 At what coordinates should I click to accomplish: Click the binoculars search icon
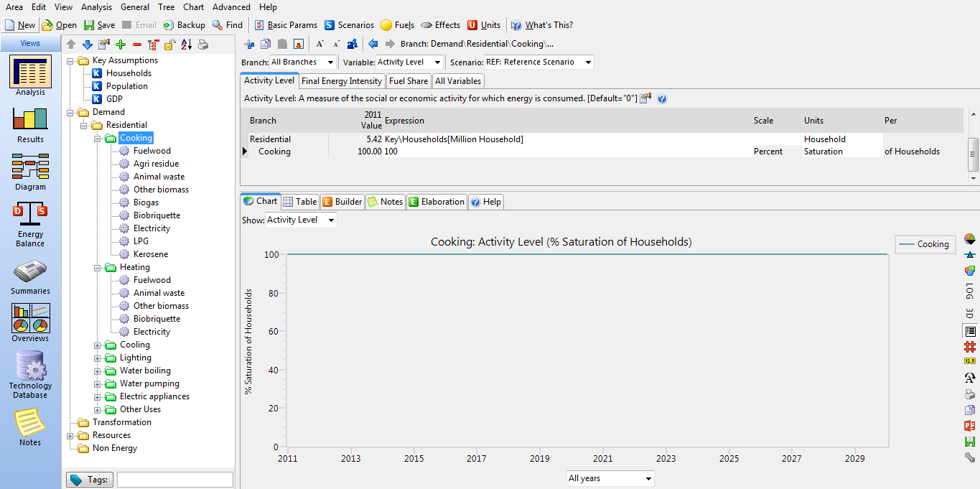pos(353,45)
